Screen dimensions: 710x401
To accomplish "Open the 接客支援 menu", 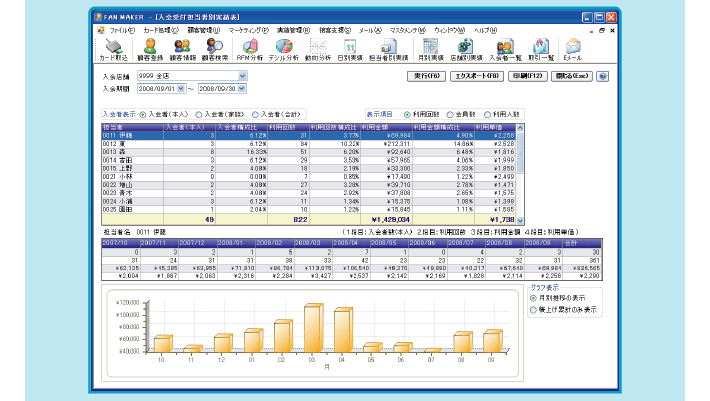I will click(335, 30).
